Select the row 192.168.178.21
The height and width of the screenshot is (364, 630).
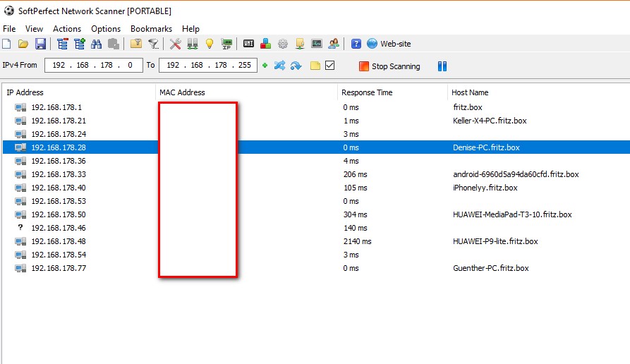pyautogui.click(x=316, y=121)
